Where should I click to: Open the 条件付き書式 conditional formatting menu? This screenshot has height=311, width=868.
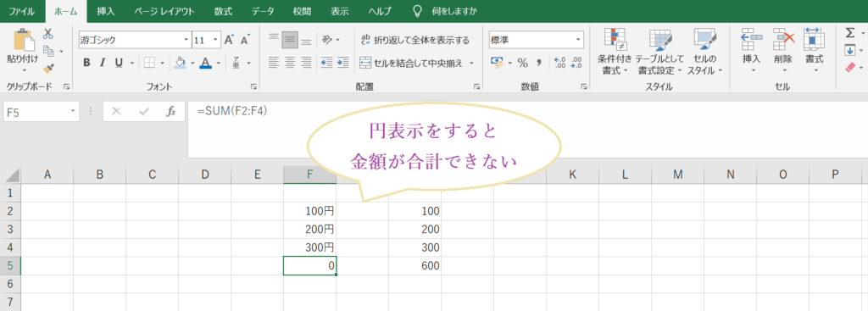pos(615,52)
